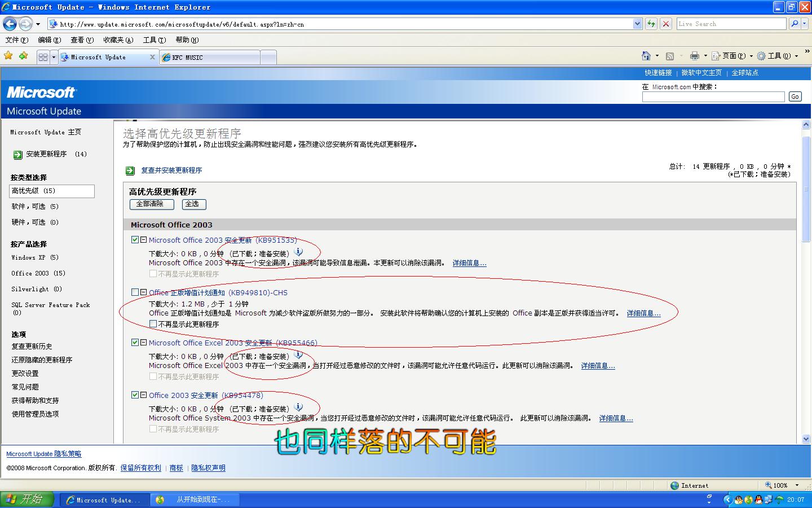
Task: Expand hidden tray icons with the arrow
Action: 727,500
